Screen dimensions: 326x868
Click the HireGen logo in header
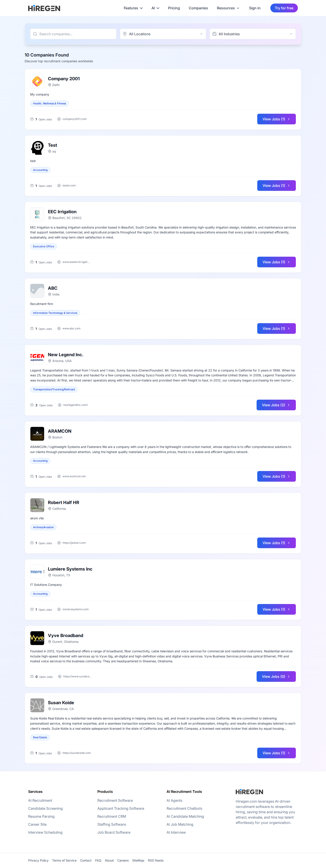tap(44, 8)
